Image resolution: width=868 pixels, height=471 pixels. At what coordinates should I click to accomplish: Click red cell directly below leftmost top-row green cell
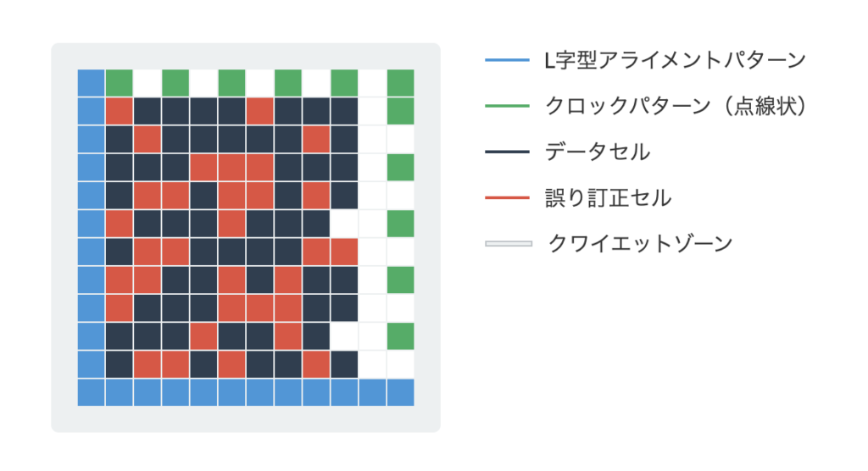click(x=120, y=111)
